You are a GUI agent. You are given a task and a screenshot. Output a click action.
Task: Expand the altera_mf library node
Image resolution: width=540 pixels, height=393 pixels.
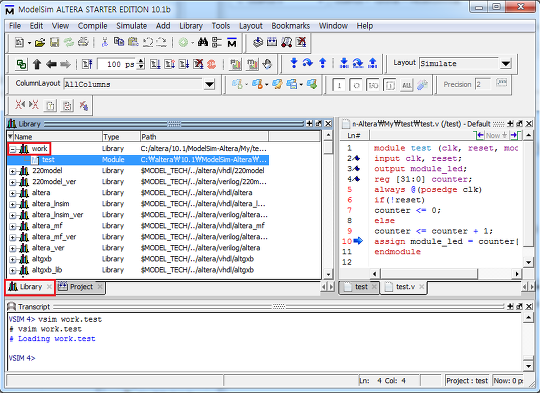13,226
